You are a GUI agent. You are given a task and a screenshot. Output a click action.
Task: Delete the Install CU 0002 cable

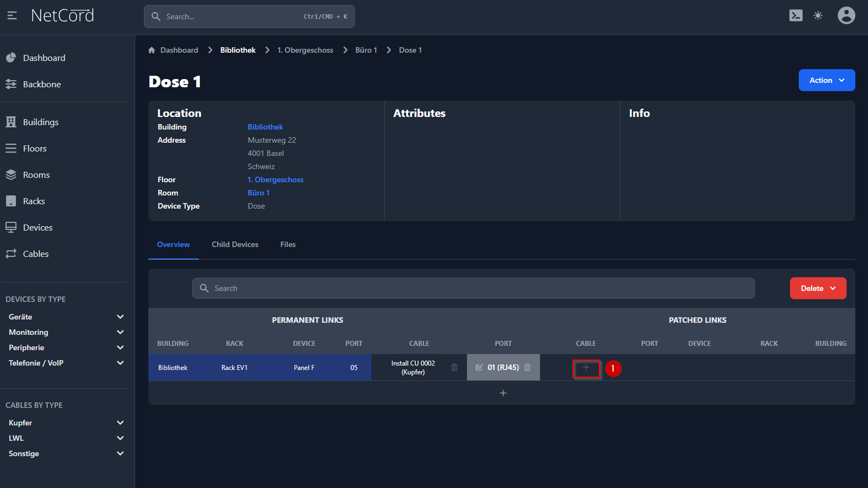point(454,368)
